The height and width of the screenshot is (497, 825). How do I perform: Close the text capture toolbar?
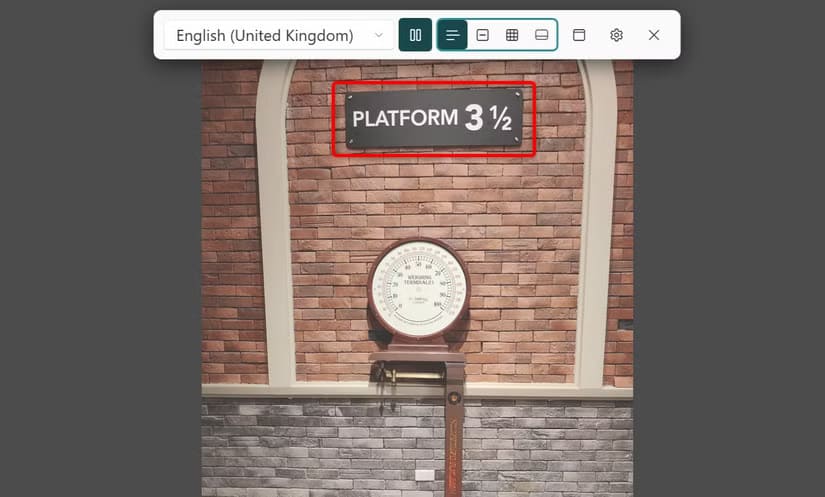tap(654, 35)
